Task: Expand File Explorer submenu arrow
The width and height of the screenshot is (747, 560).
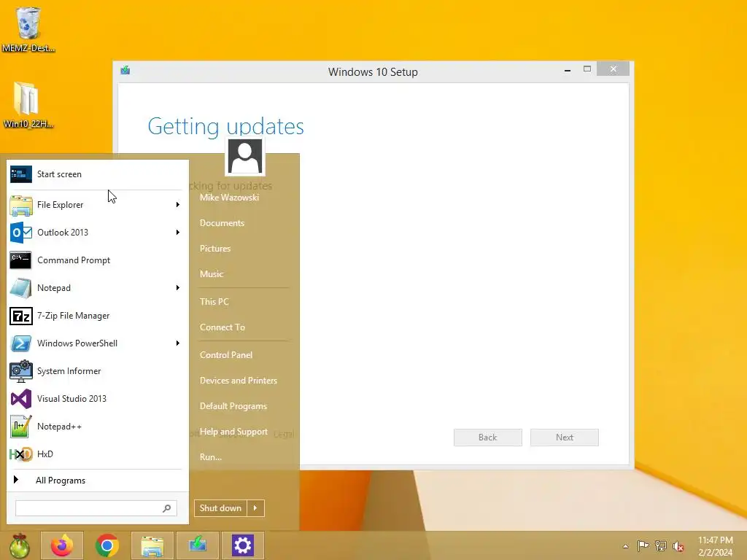Action: pos(178,205)
